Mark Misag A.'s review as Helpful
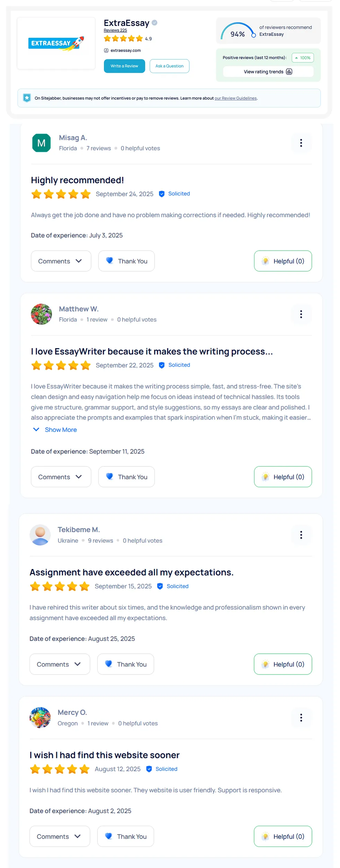The width and height of the screenshot is (340, 868). pyautogui.click(x=283, y=261)
